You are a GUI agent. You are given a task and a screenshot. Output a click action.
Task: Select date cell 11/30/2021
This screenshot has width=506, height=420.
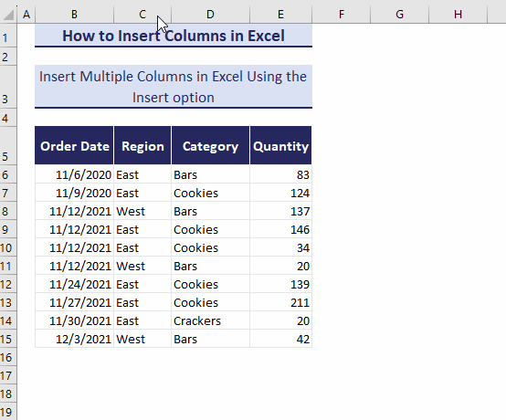pyautogui.click(x=74, y=320)
